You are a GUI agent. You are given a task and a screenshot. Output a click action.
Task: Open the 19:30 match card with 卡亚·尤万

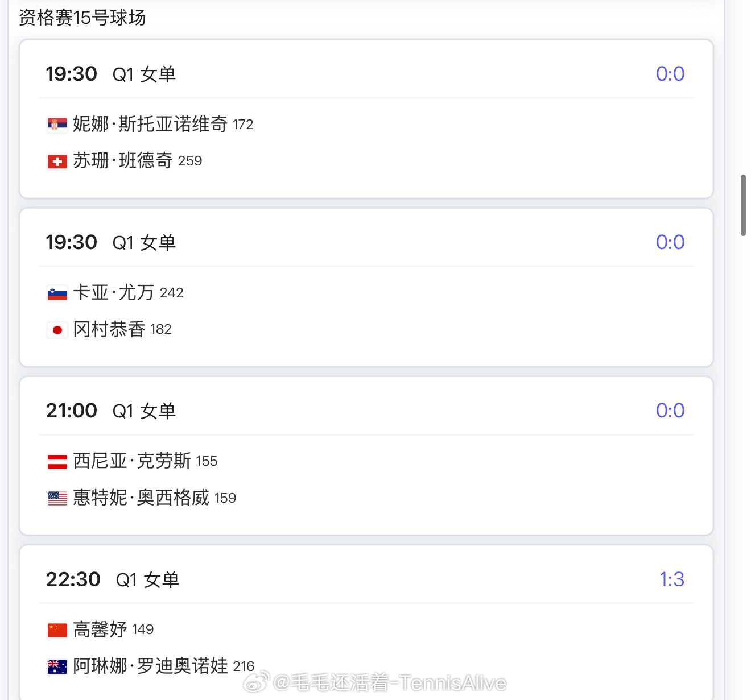pos(366,288)
